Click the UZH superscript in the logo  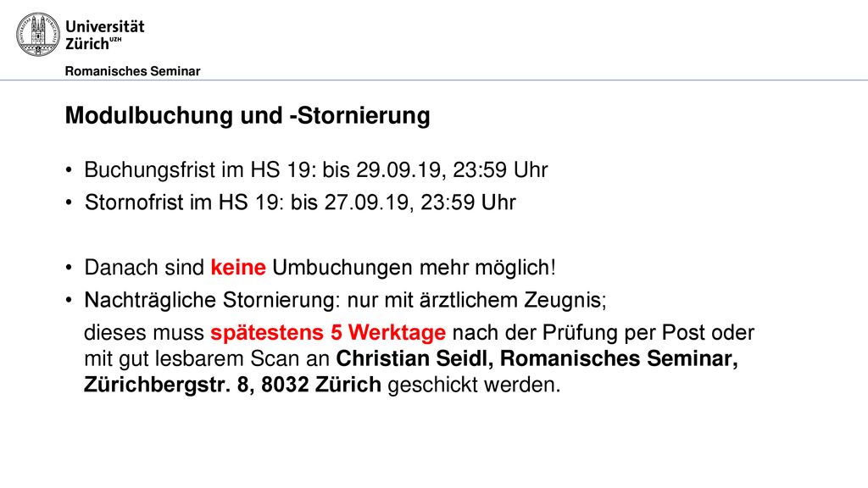coord(115,40)
